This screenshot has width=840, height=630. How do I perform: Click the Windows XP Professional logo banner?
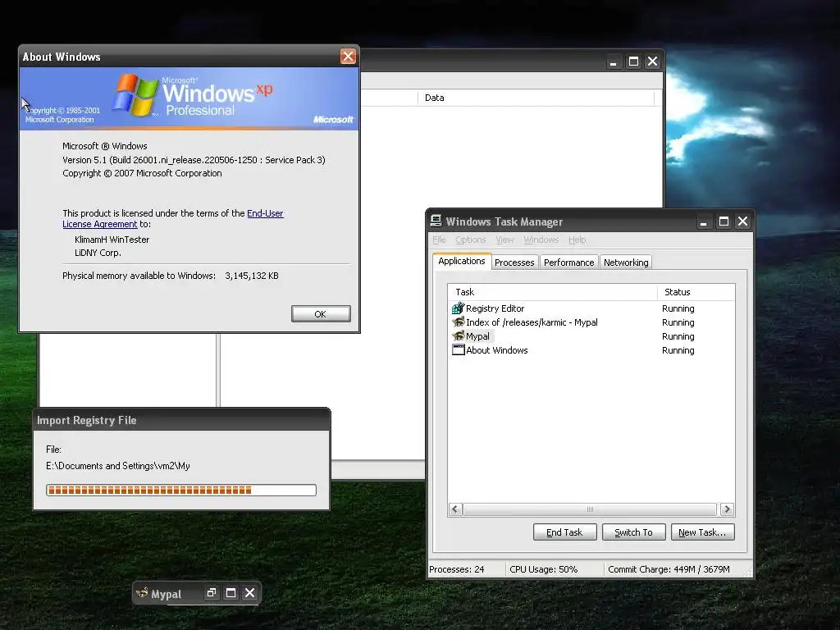(189, 98)
